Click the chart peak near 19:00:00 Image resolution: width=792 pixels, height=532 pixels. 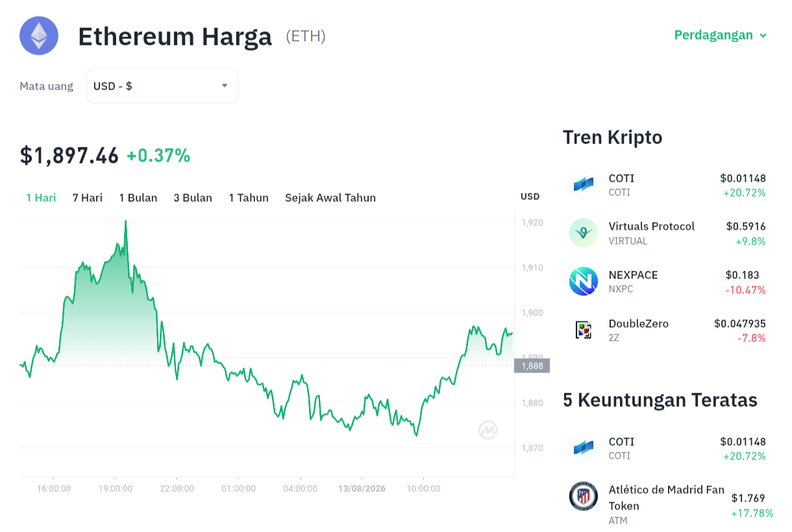coord(125,222)
